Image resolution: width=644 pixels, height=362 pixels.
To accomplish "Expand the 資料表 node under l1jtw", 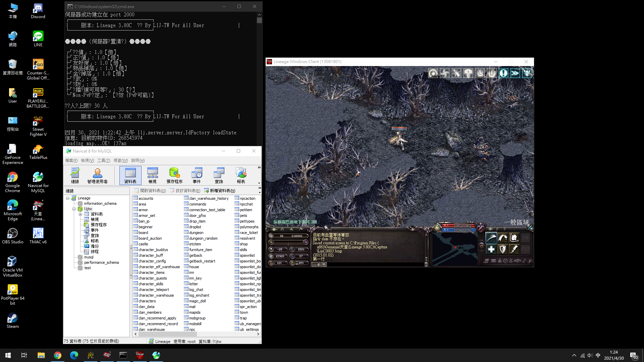I will (x=80, y=214).
